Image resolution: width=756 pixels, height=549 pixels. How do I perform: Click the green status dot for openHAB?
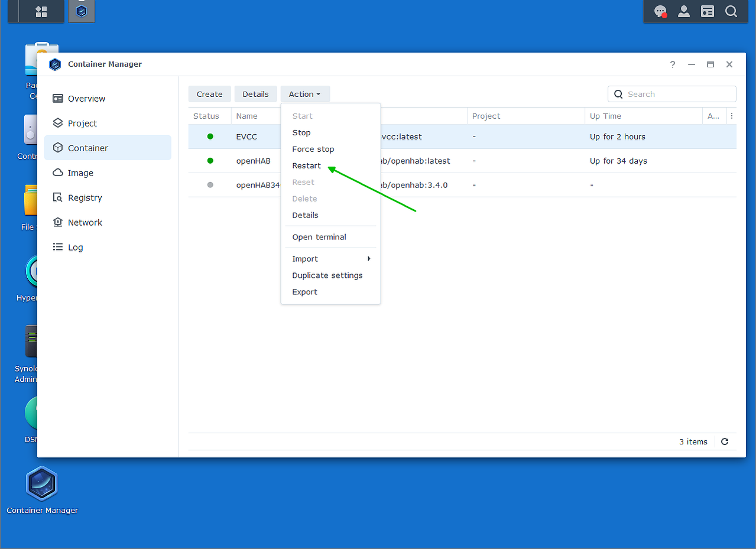[x=210, y=161]
